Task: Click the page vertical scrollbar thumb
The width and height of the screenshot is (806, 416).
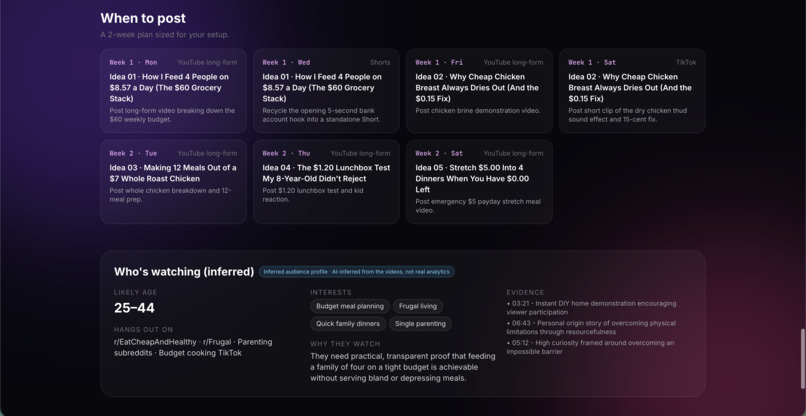Action: pyautogui.click(x=802, y=359)
